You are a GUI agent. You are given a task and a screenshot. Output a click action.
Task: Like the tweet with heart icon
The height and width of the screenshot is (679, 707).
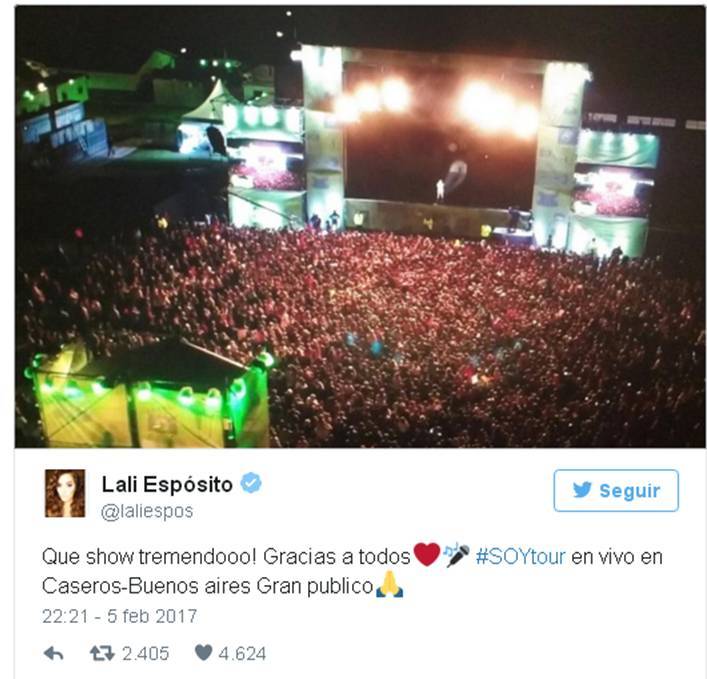tap(203, 653)
